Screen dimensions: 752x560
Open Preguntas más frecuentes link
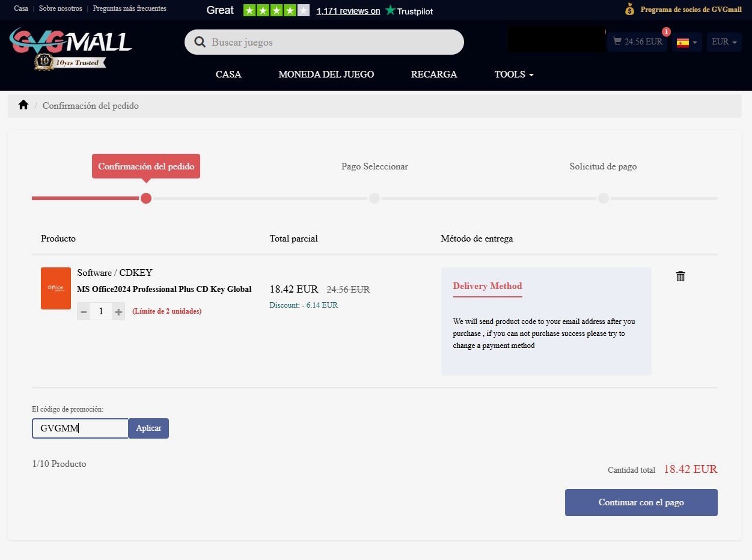pyautogui.click(x=130, y=8)
